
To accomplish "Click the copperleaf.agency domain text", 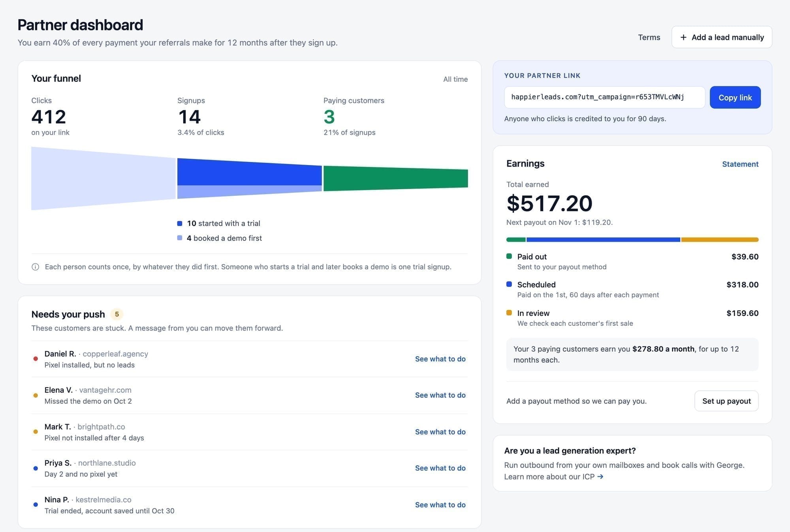I will (115, 354).
